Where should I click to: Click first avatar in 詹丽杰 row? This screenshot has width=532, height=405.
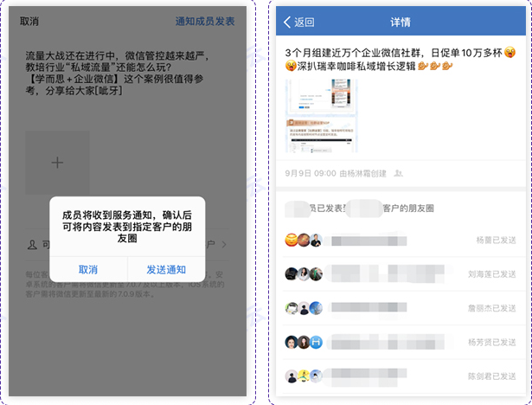coord(292,308)
